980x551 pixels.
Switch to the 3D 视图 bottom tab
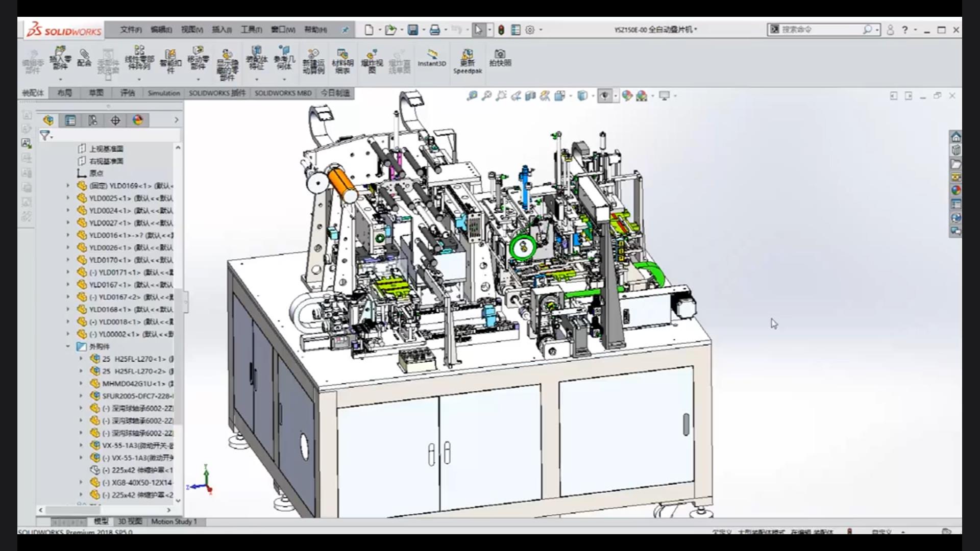130,521
